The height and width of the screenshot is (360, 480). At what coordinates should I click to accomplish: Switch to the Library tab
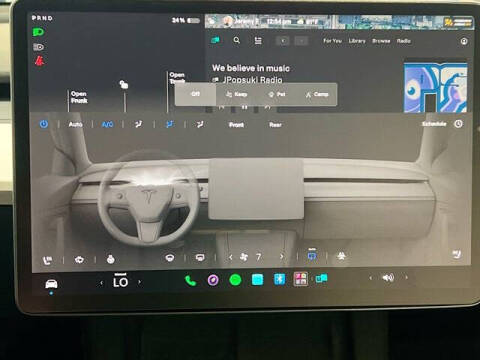[357, 41]
